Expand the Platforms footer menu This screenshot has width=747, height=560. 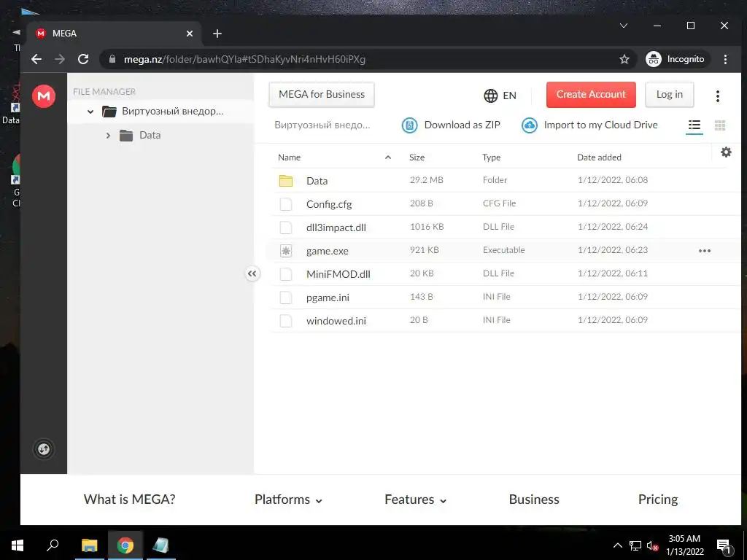289,499
